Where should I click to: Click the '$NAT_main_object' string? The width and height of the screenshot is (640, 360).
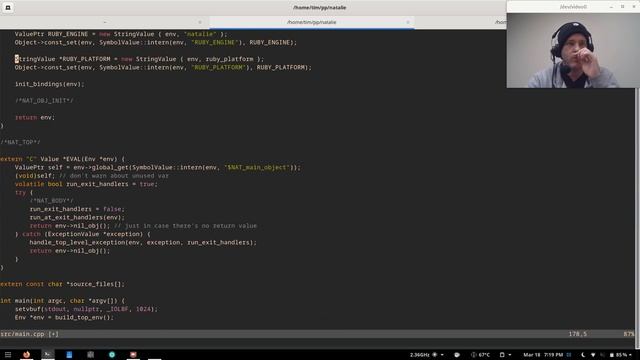[257, 167]
